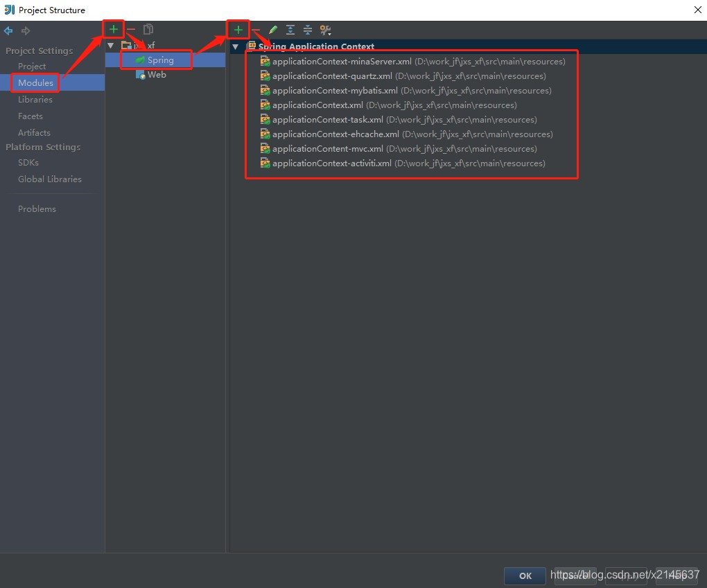
Task: Select the Spring facet in module tree
Action: click(x=165, y=60)
